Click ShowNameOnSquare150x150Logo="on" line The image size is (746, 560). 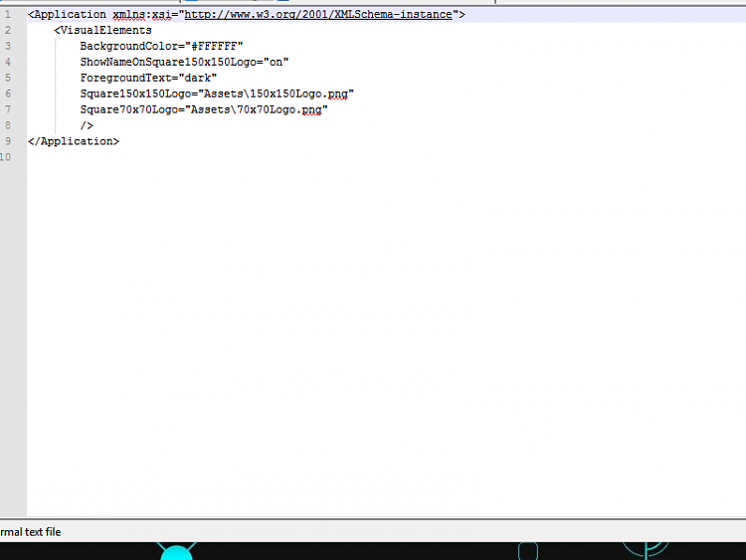(184, 62)
